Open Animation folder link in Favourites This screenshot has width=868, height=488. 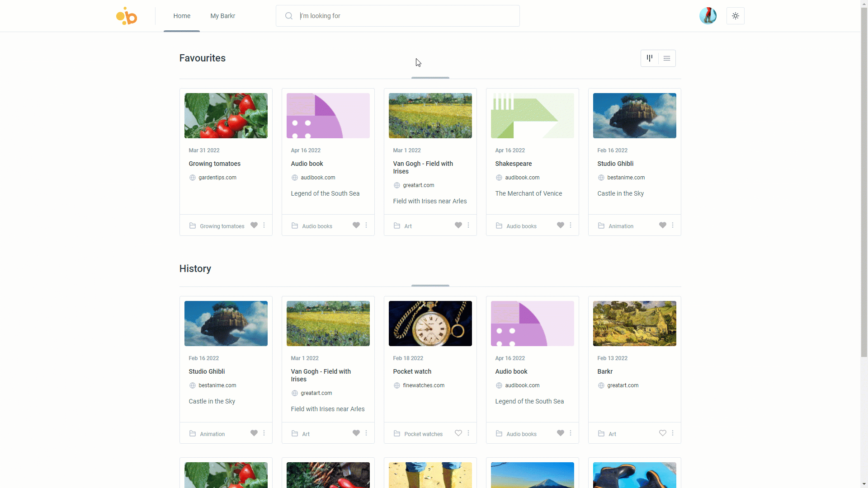(x=621, y=226)
